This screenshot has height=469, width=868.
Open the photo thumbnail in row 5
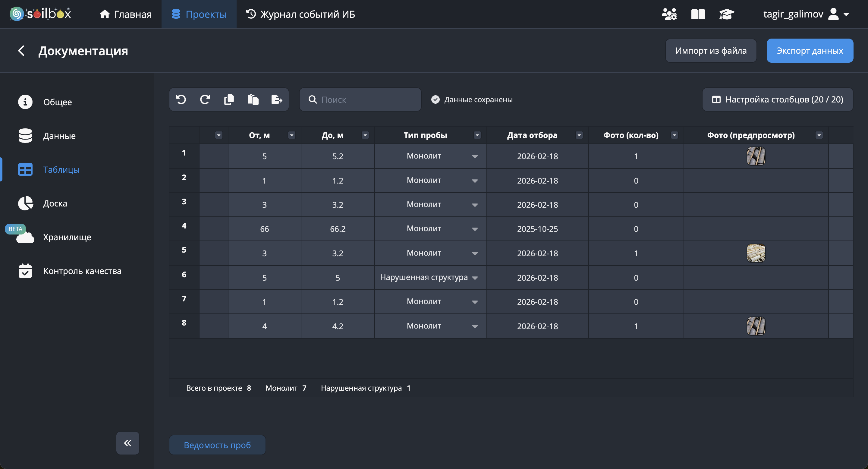click(x=756, y=253)
